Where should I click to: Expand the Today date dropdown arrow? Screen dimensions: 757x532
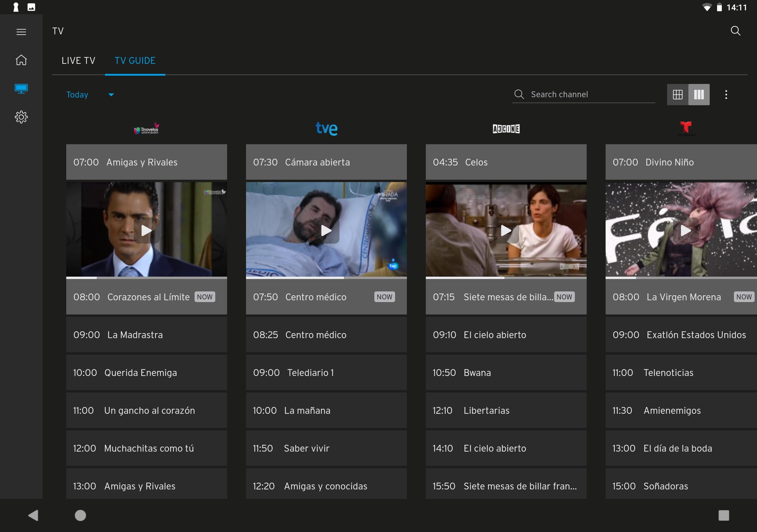[111, 95]
